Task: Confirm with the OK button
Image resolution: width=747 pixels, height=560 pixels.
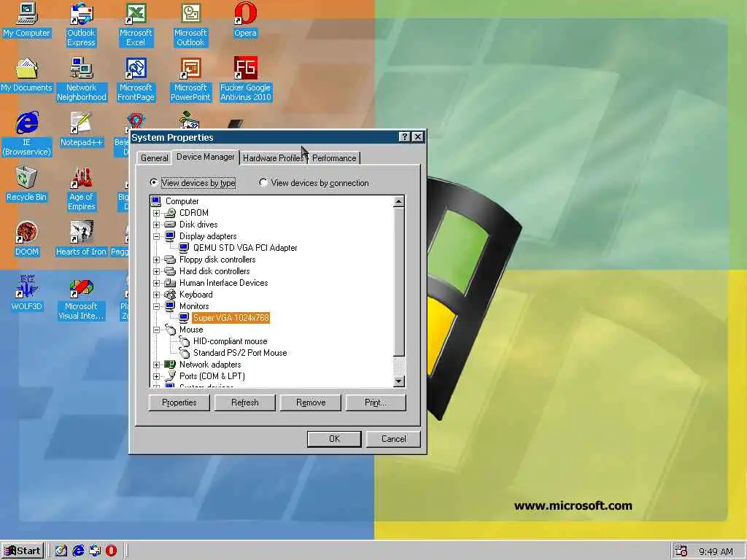Action: coord(334,438)
